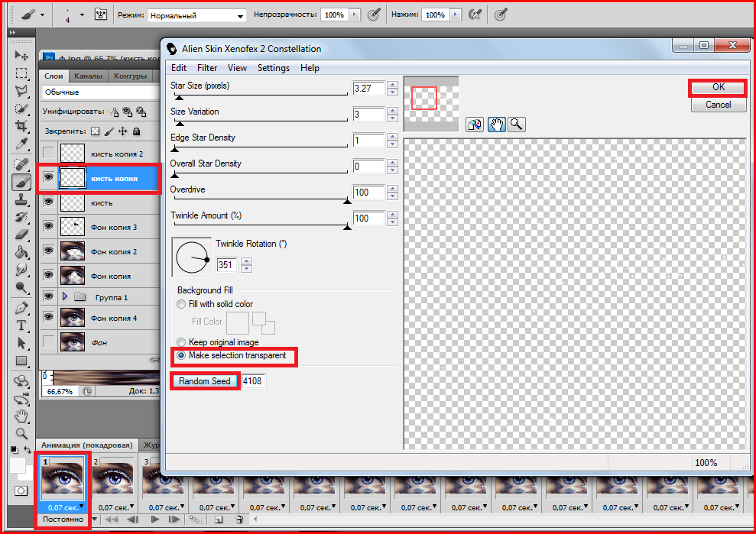Hide the 'Группа 1' group
756x534 pixels.
pos(49,296)
